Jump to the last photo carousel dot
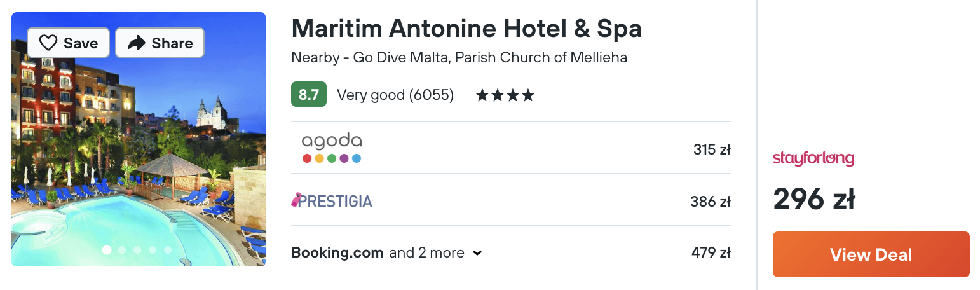The height and width of the screenshot is (290, 980). pyautogui.click(x=168, y=250)
